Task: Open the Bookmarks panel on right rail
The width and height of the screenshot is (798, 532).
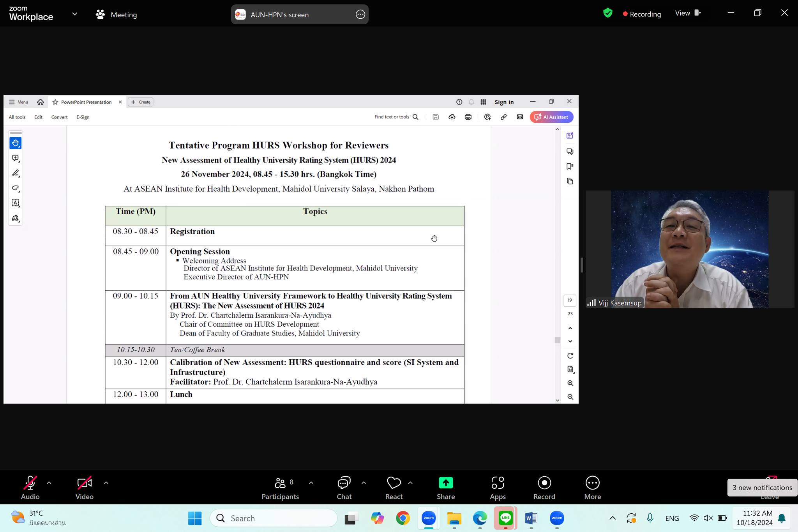Action: pyautogui.click(x=570, y=166)
